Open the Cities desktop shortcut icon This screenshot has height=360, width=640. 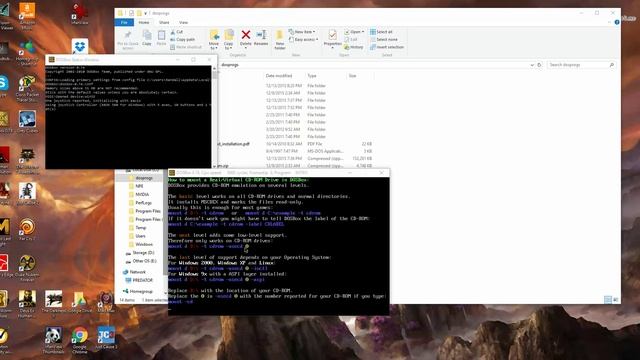[27, 122]
